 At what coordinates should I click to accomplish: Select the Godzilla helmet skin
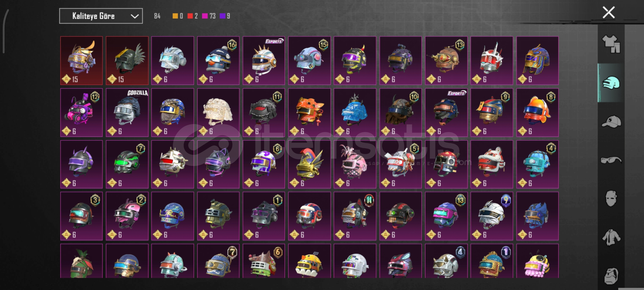127,113
